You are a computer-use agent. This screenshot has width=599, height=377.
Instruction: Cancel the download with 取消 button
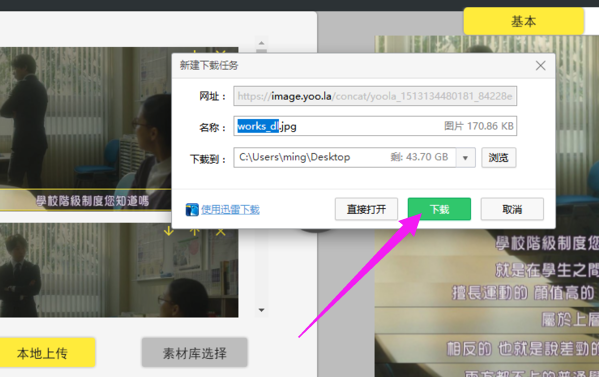pyautogui.click(x=512, y=209)
